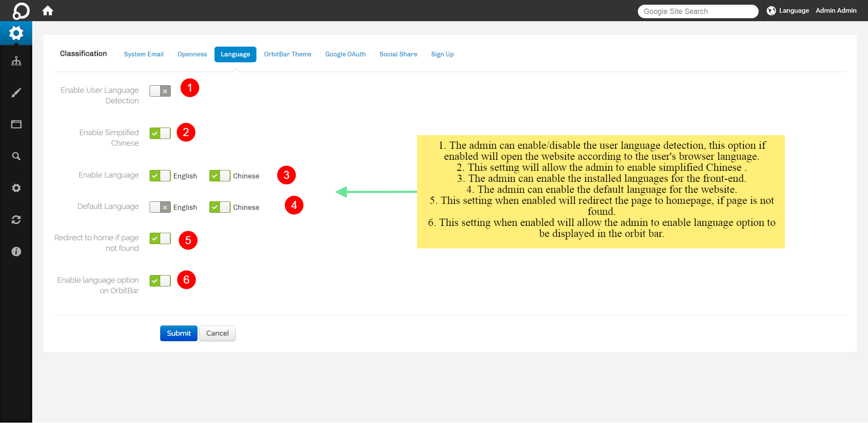Select the paintbrush design icon in sidebar

point(16,93)
